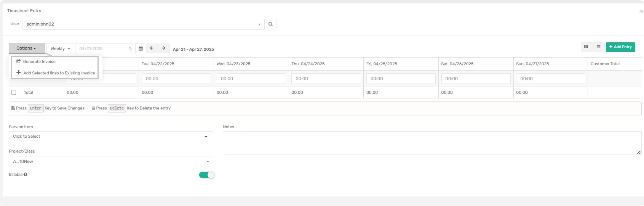The image size is (644, 206).
Task: Click the Add Entry button
Action: tap(620, 47)
